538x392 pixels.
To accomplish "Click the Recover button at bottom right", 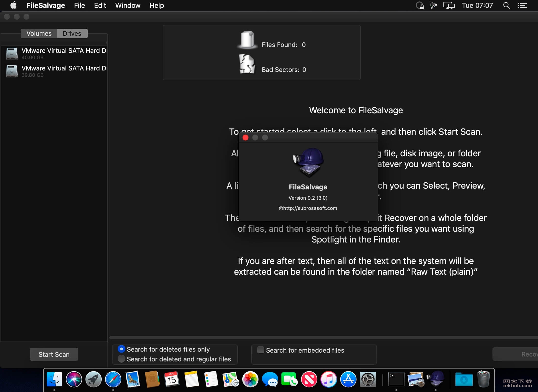I will point(515,354).
